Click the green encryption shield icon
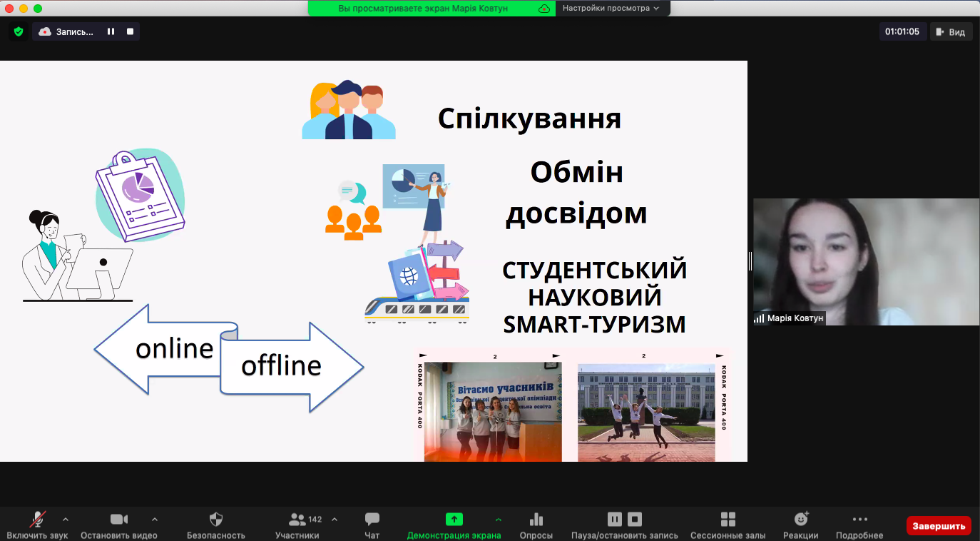The width and height of the screenshot is (980, 541). [x=19, y=31]
